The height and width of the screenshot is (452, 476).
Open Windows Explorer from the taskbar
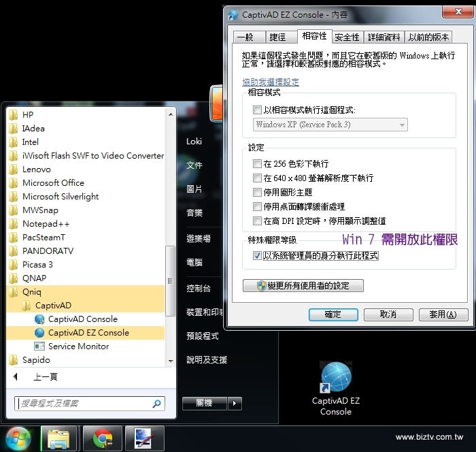coord(59,438)
